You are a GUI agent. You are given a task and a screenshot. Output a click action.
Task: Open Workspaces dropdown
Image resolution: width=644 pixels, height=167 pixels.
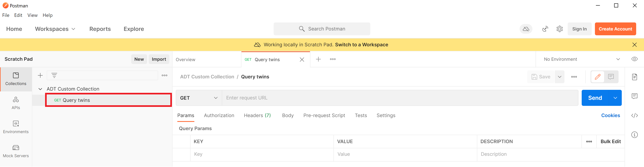pyautogui.click(x=55, y=29)
